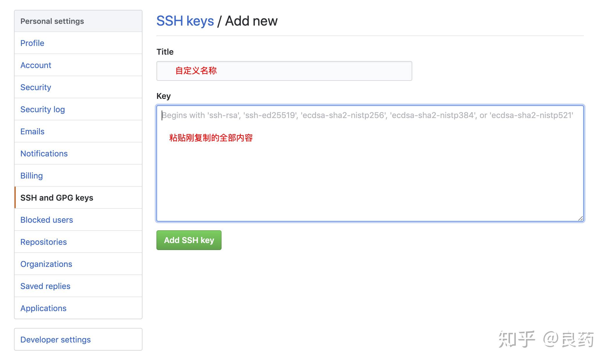View Saved replies settings
Viewport: 610px width, 364px height.
45,286
